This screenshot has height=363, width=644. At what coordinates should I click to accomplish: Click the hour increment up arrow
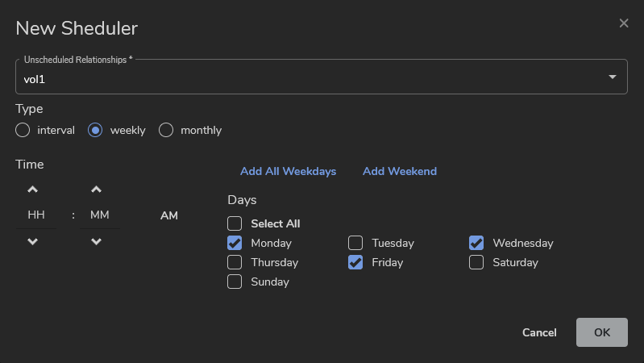[x=33, y=190]
